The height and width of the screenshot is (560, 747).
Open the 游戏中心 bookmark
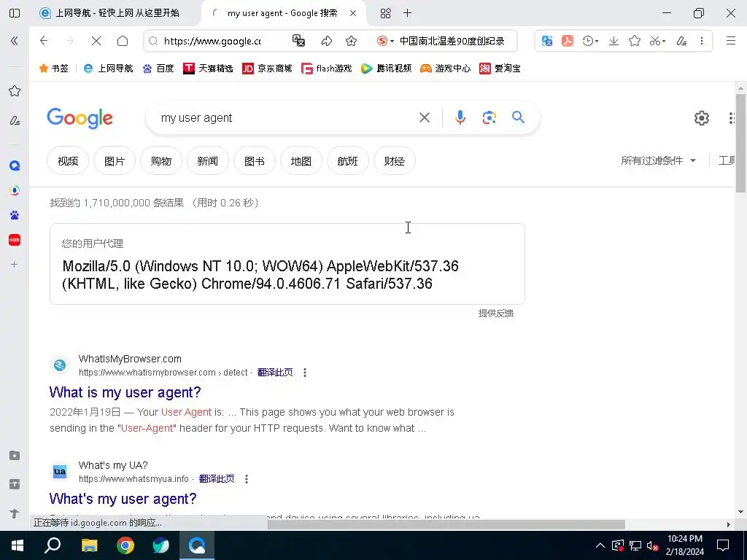coord(445,69)
